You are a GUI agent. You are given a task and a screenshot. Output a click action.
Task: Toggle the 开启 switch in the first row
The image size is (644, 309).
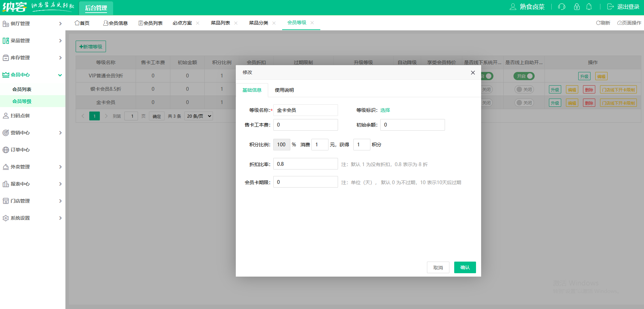[x=524, y=76]
